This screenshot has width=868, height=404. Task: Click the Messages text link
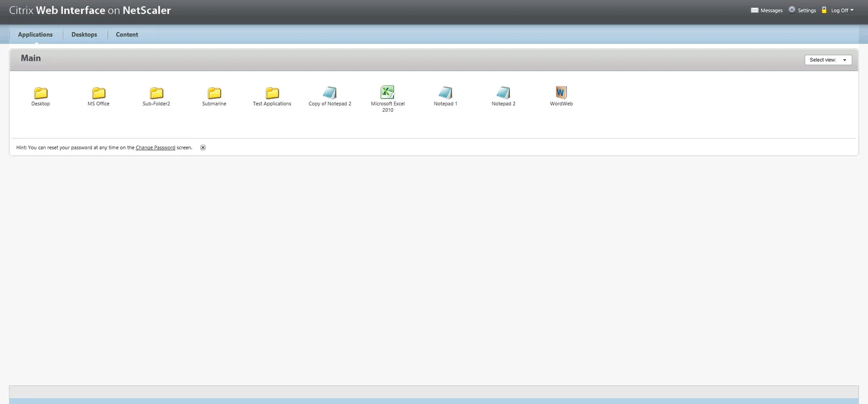coord(771,10)
